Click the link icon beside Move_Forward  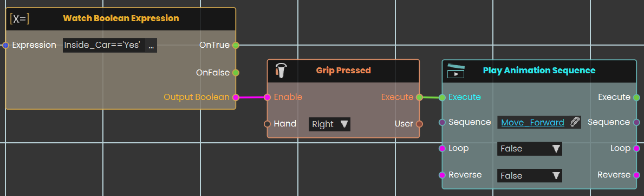(575, 122)
